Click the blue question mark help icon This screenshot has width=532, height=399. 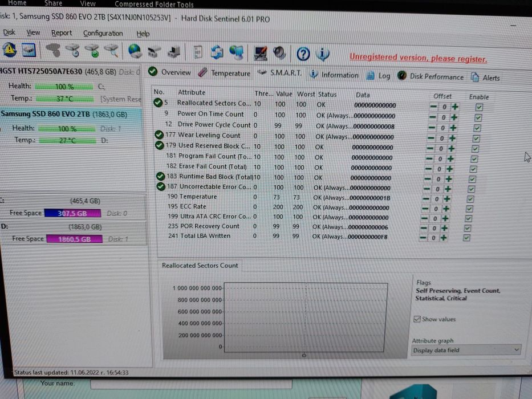303,54
